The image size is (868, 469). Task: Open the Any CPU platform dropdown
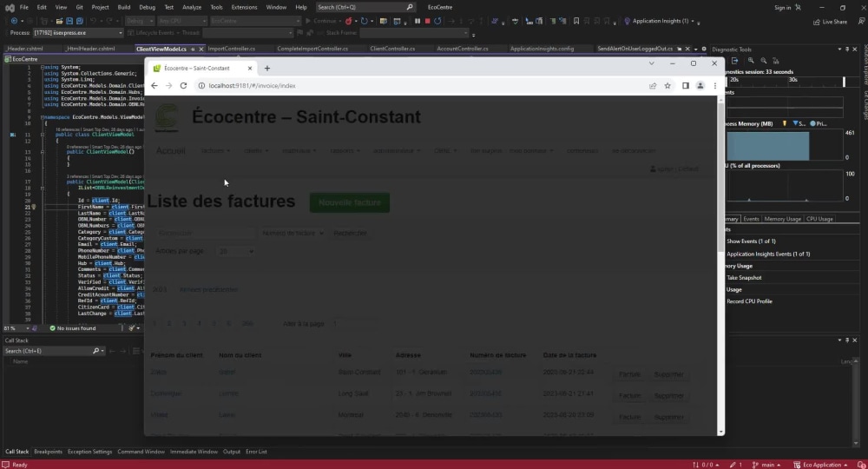click(x=182, y=21)
